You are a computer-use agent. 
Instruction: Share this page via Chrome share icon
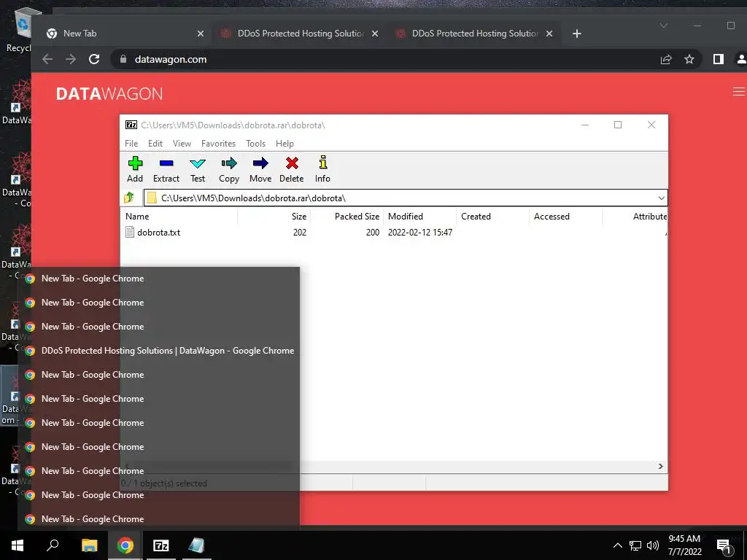click(666, 59)
